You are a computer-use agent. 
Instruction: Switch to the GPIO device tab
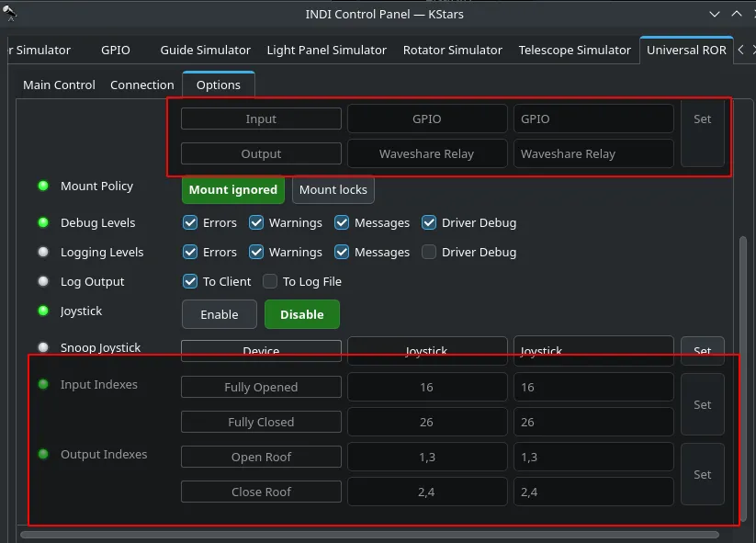point(115,50)
